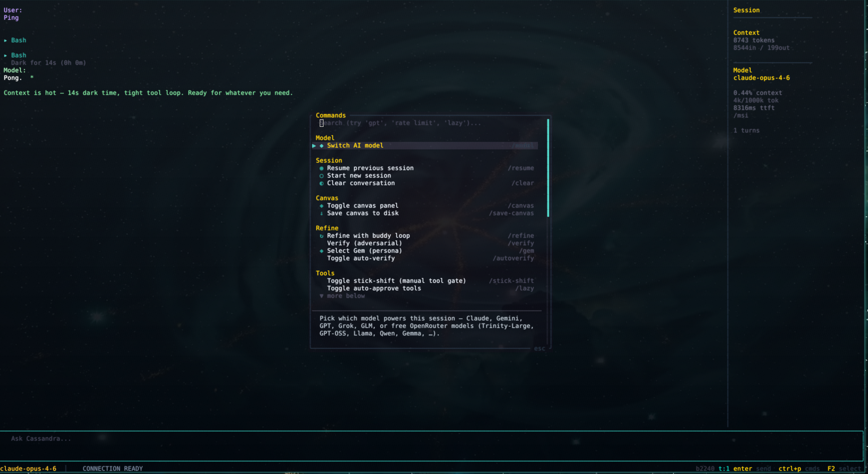868x474 pixels.
Task: Expand 'more below' in the commands list
Action: click(x=343, y=295)
